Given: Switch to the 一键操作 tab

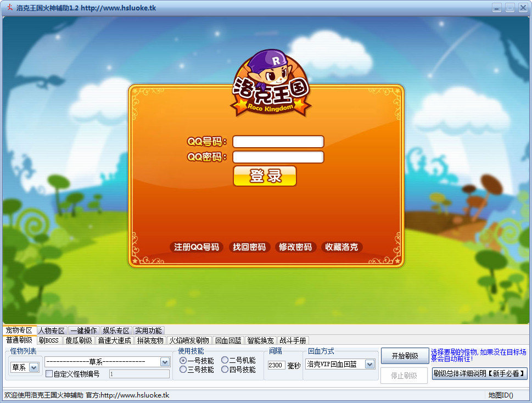Looking at the screenshot, I should pos(83,331).
